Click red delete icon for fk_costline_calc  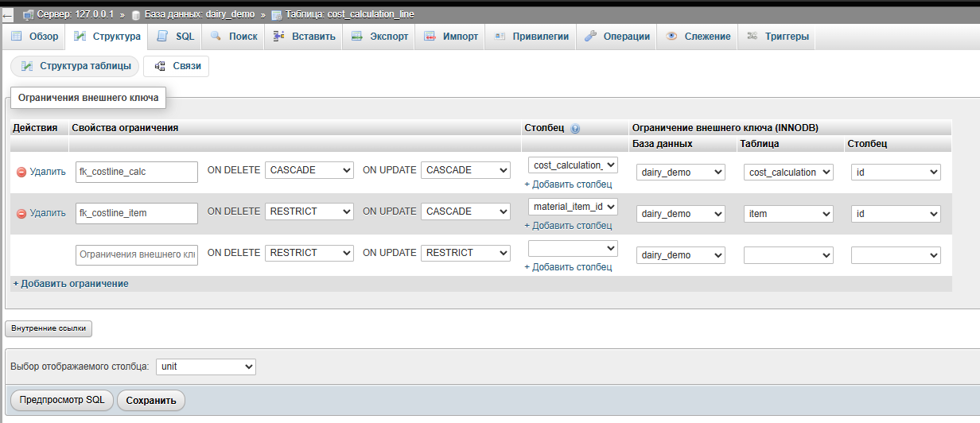click(21, 172)
